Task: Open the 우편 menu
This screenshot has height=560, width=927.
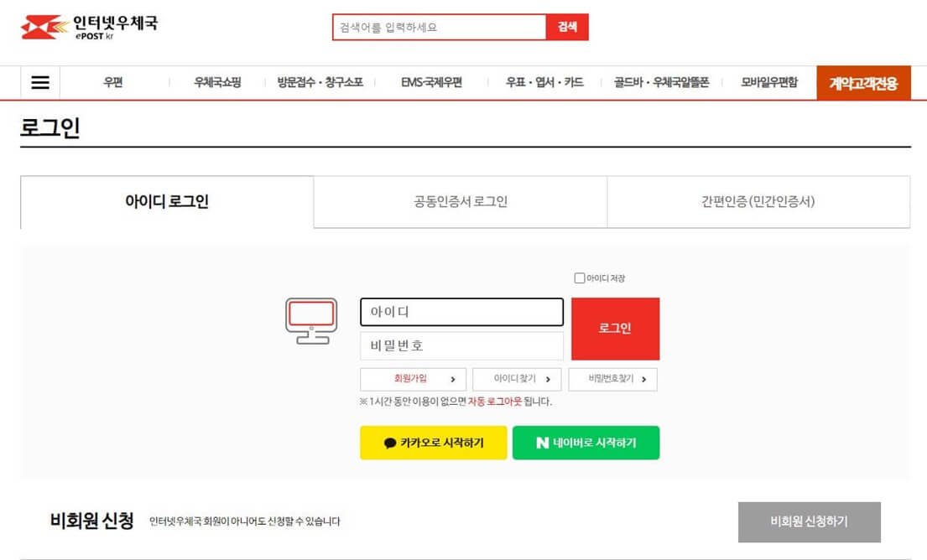Action: coord(113,82)
